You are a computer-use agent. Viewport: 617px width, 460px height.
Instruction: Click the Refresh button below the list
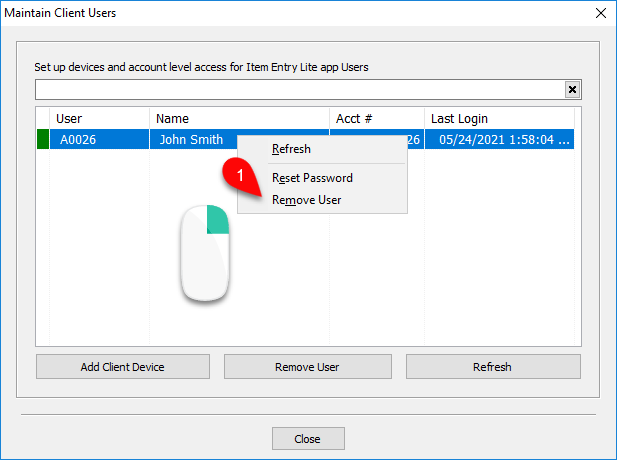[x=493, y=367]
